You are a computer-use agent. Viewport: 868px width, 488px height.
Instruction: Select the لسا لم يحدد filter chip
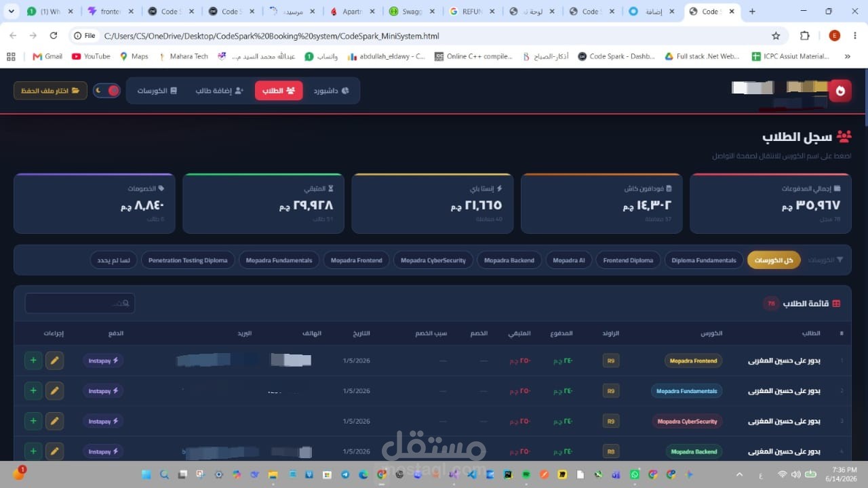point(114,260)
